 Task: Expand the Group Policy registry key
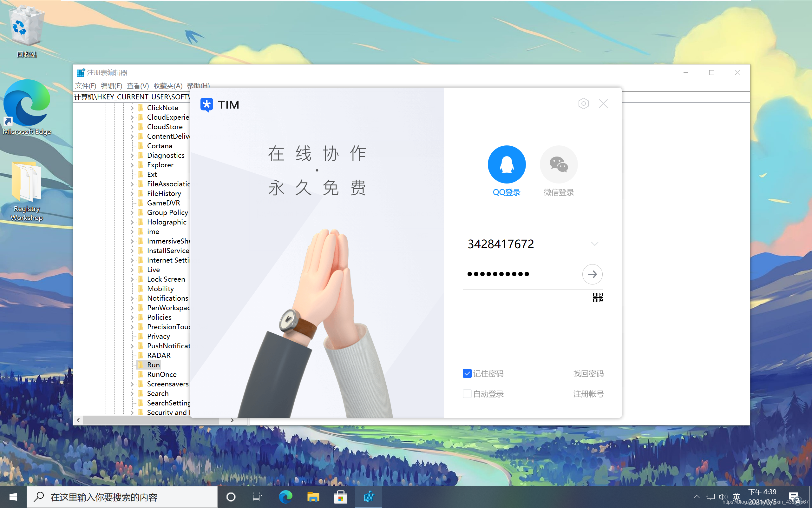click(132, 213)
